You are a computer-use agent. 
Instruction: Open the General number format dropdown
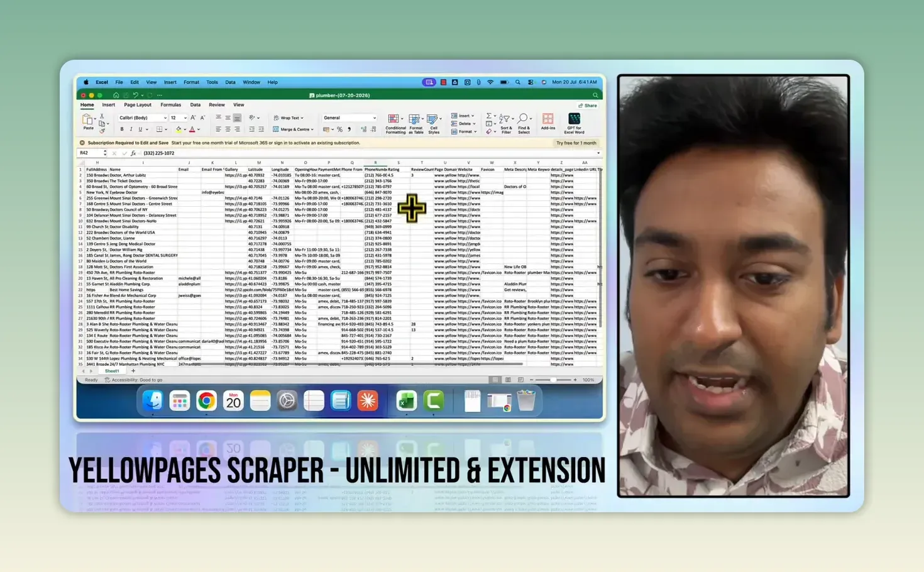[349, 118]
